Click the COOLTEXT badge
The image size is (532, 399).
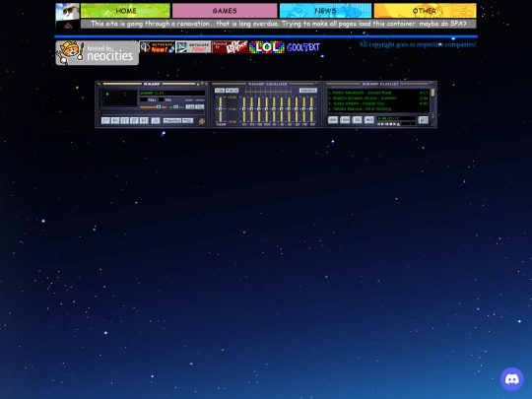coord(303,47)
